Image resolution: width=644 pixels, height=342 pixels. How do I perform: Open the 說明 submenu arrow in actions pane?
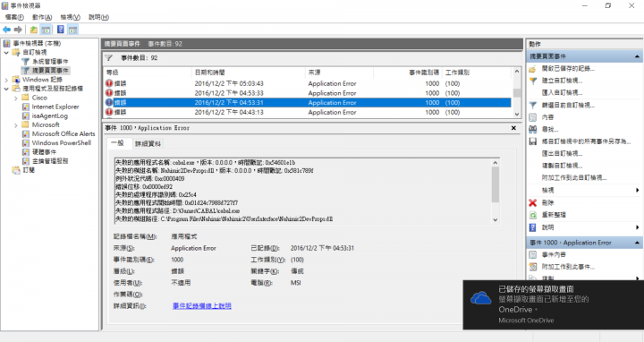tap(638, 227)
